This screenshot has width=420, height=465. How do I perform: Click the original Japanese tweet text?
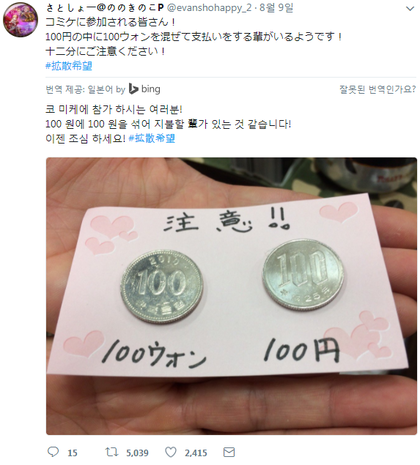[193, 37]
